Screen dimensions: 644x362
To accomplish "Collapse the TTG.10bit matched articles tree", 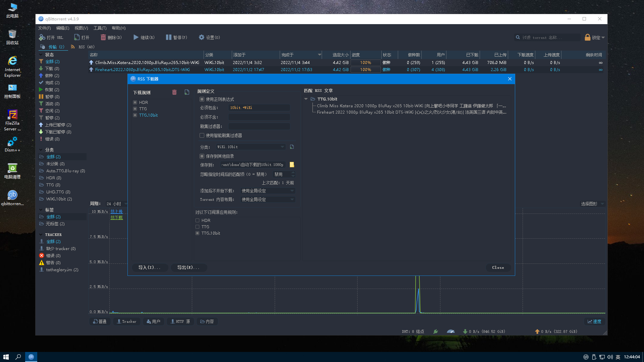I will click(306, 99).
